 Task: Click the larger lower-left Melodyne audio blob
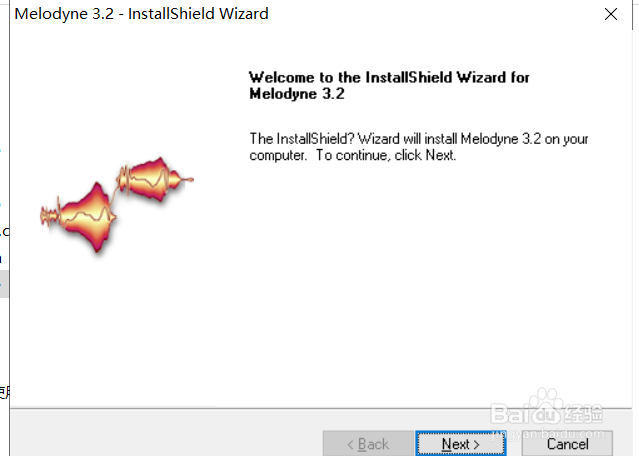[x=88, y=217]
